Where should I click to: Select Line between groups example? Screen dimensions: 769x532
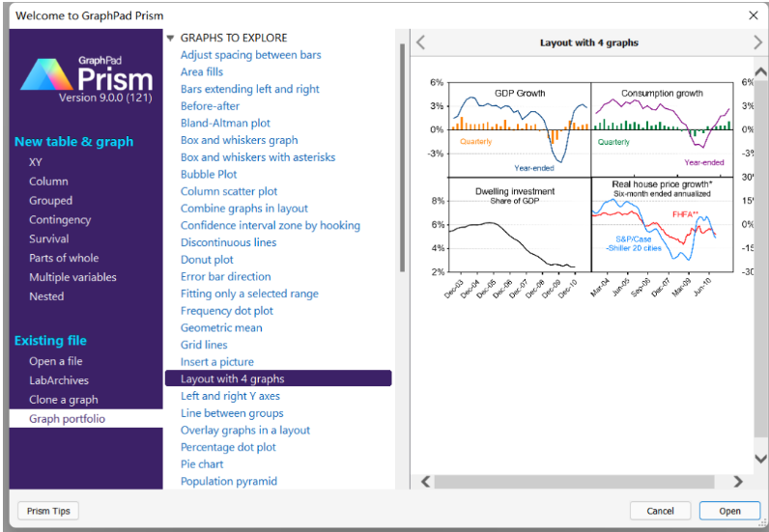(x=232, y=413)
